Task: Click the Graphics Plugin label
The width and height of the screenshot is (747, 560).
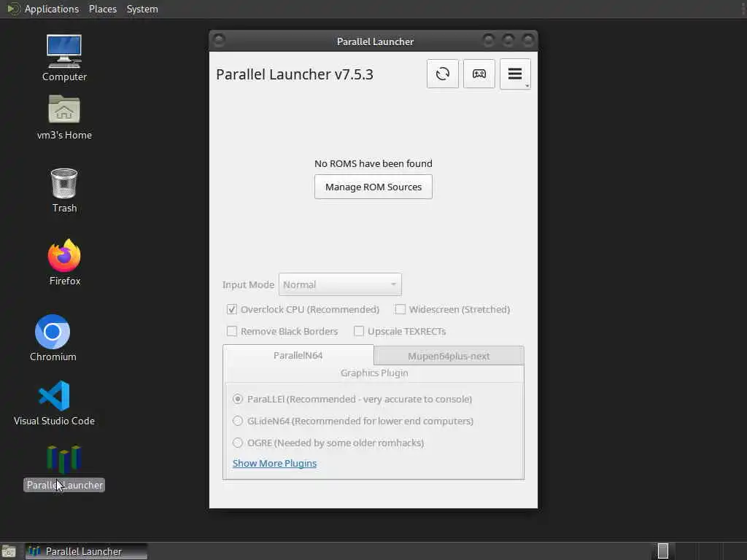Action: tap(374, 373)
